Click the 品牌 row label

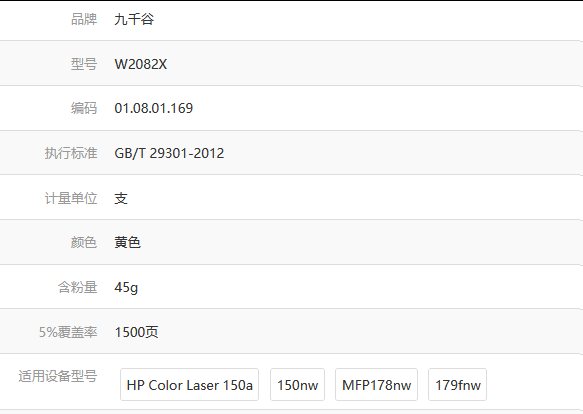point(84,19)
